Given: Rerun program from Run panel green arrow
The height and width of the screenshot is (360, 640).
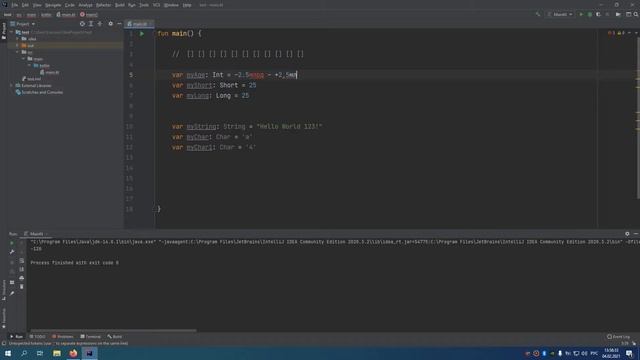Looking at the screenshot, I should pyautogui.click(x=12, y=243).
